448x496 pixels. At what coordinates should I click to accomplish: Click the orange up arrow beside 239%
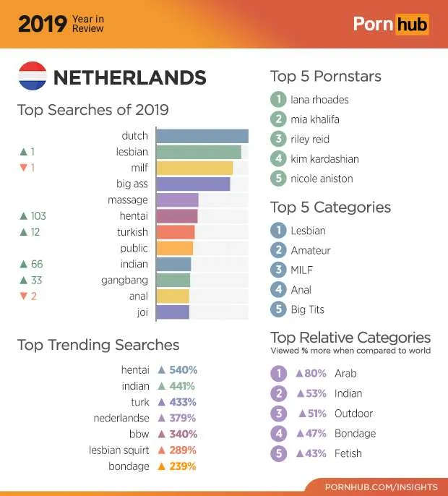162,466
